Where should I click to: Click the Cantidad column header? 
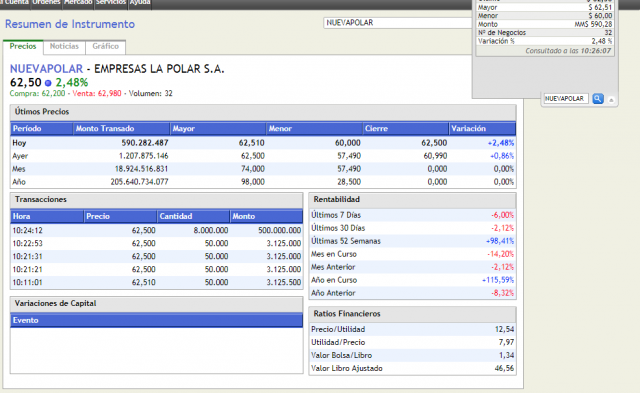click(x=193, y=216)
